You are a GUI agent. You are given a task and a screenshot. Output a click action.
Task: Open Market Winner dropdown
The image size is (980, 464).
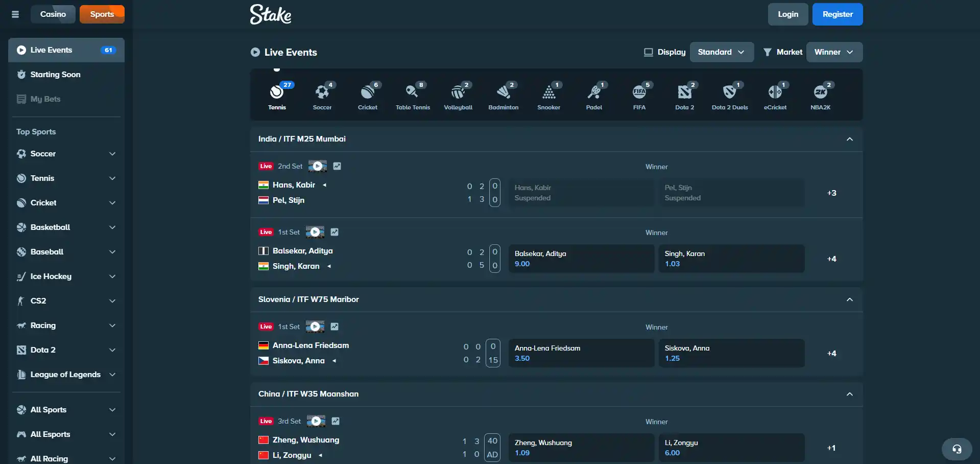(834, 52)
